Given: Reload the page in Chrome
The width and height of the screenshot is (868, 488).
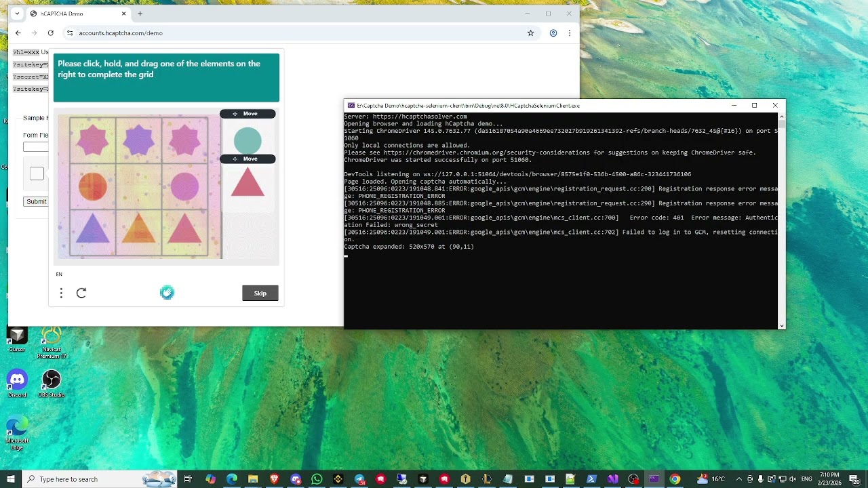Looking at the screenshot, I should pyautogui.click(x=50, y=33).
